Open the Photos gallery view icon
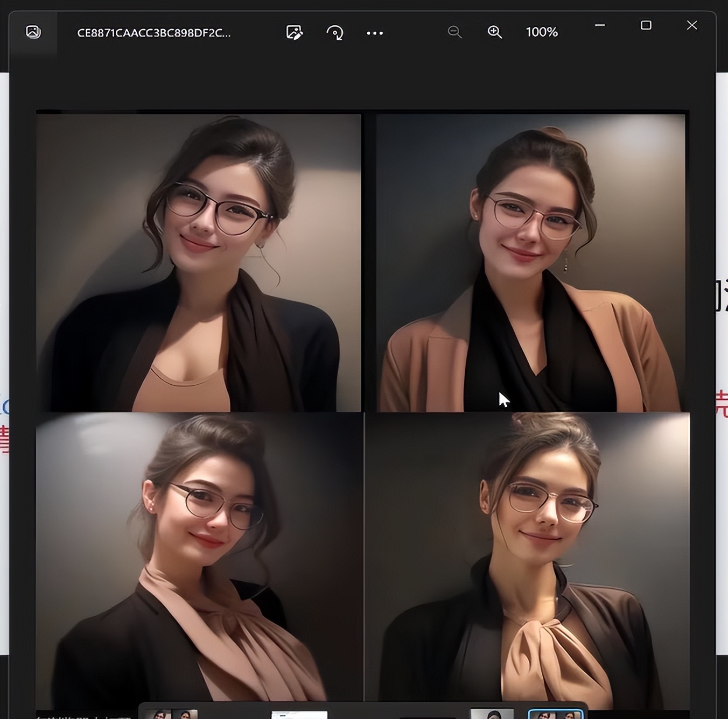 [33, 32]
